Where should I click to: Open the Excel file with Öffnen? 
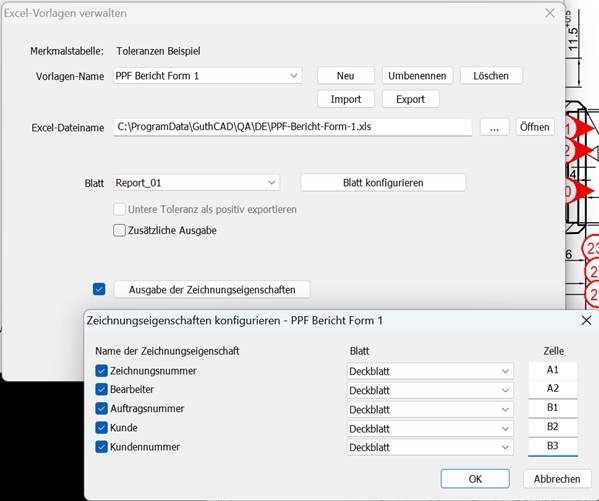[x=534, y=127]
